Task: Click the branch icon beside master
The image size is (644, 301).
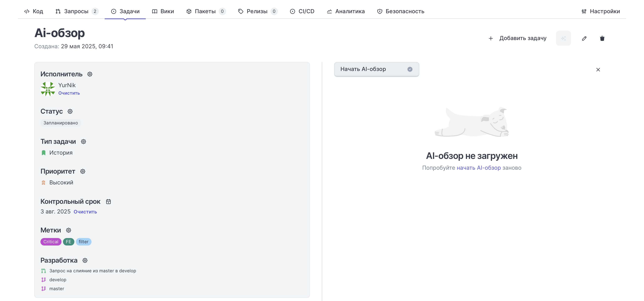Action: [43, 289]
